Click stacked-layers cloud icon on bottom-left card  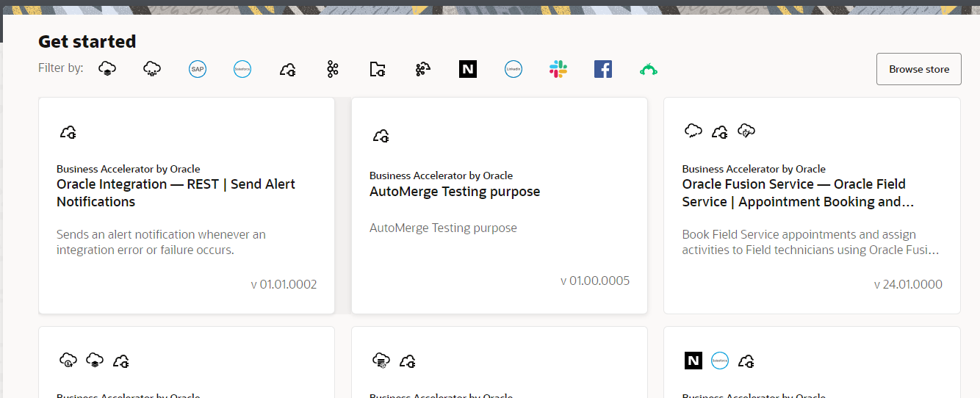point(95,361)
